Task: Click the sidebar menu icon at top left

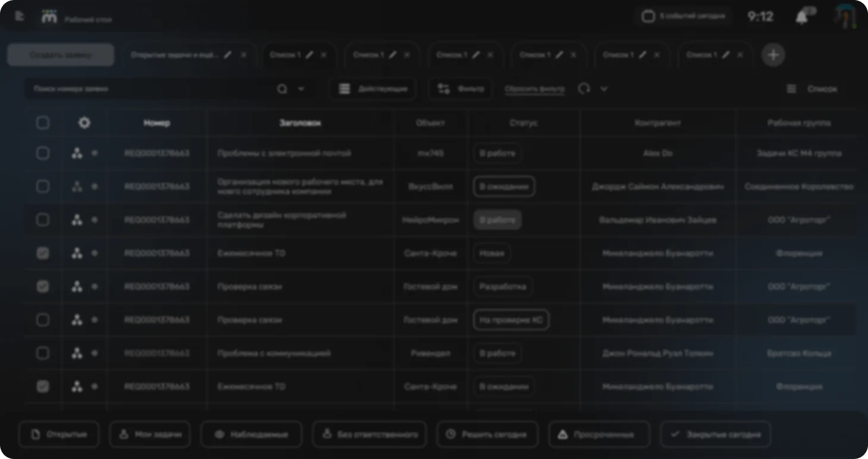Action: tap(19, 16)
